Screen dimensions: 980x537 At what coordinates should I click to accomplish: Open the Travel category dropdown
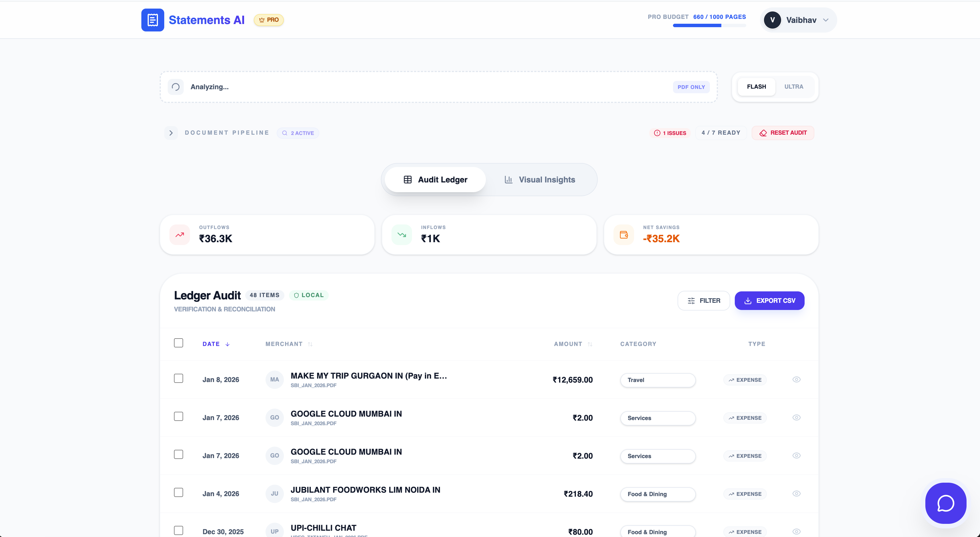coord(658,380)
